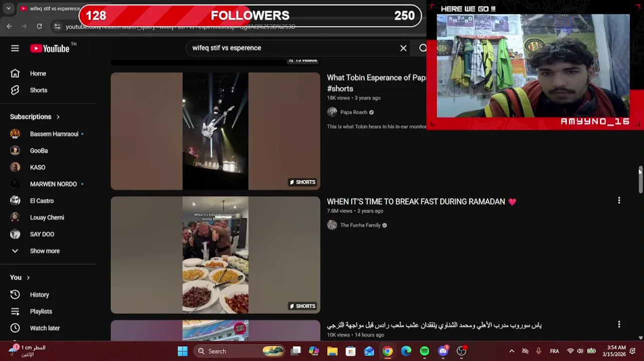Click the browser back arrow
This screenshot has height=361, width=644.
tap(10, 26)
